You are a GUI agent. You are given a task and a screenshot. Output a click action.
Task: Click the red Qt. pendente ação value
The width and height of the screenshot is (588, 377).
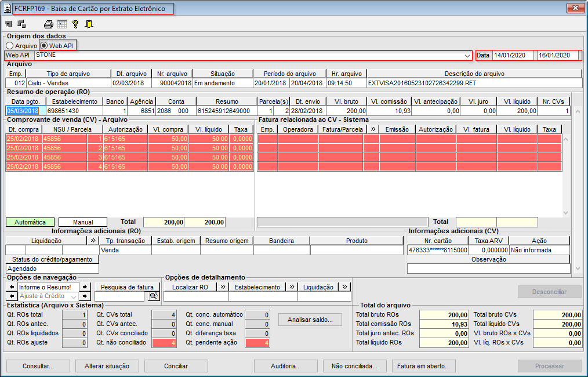coord(257,342)
